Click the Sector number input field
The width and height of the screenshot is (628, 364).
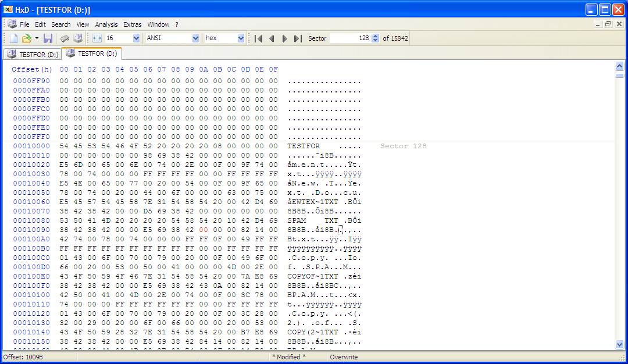click(x=351, y=38)
